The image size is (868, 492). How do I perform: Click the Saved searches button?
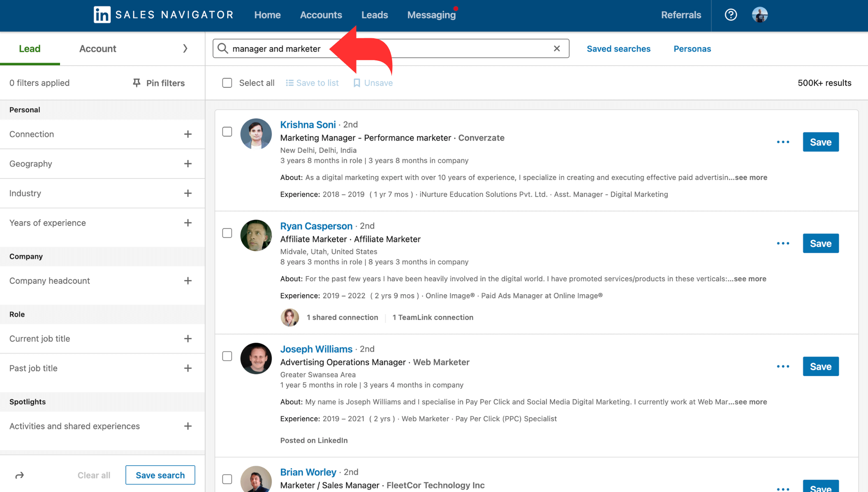coord(618,49)
